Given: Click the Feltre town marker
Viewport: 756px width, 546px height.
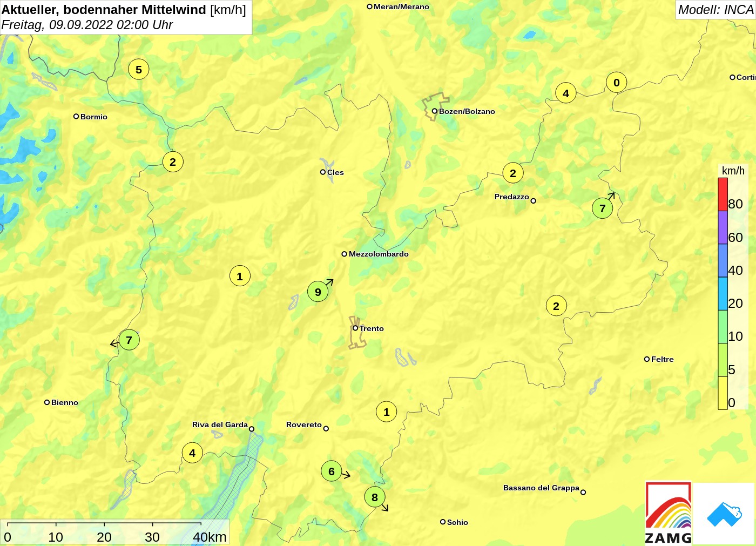Looking at the screenshot, I should (x=647, y=359).
